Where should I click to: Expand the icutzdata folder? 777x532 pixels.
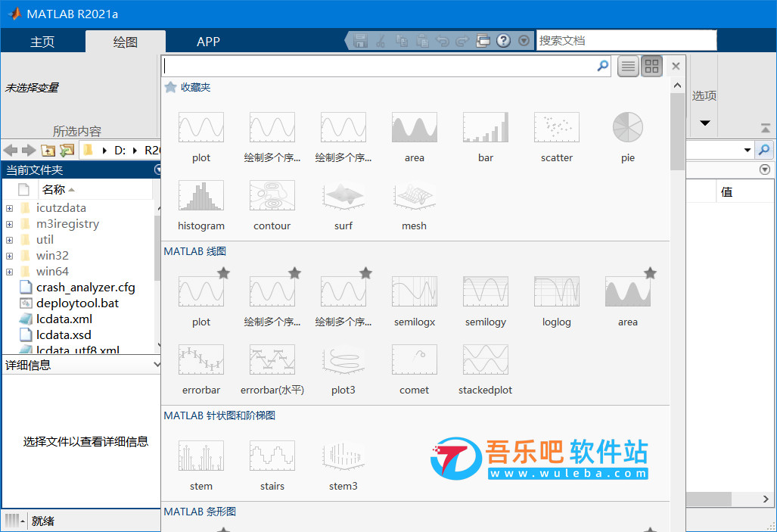[9, 208]
